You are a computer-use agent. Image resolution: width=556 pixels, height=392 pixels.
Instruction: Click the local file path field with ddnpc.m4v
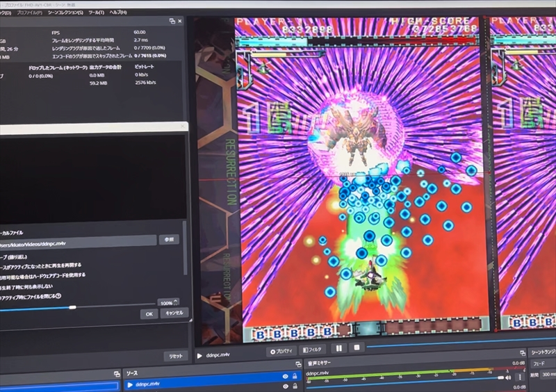78,242
